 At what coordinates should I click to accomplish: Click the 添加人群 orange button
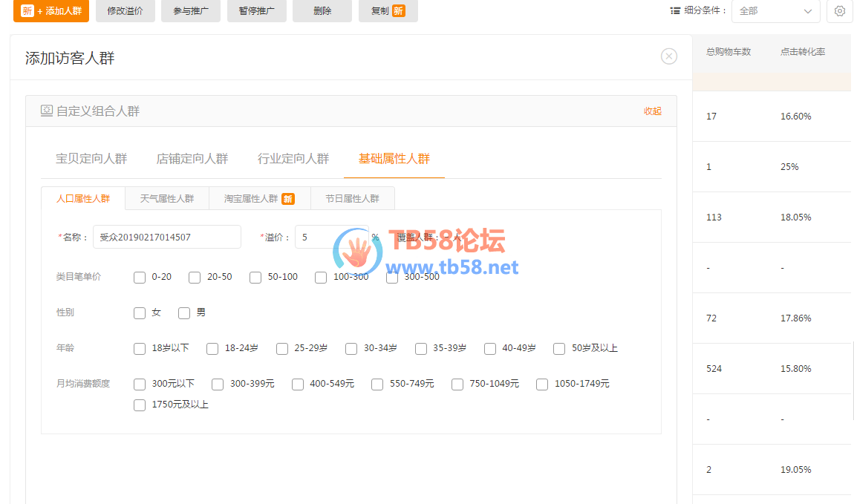pos(51,11)
